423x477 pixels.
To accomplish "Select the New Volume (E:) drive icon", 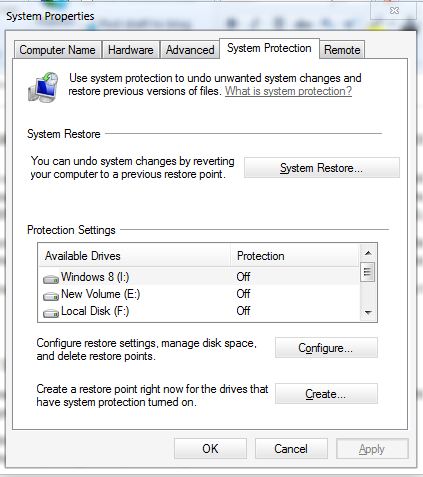I will [x=51, y=296].
